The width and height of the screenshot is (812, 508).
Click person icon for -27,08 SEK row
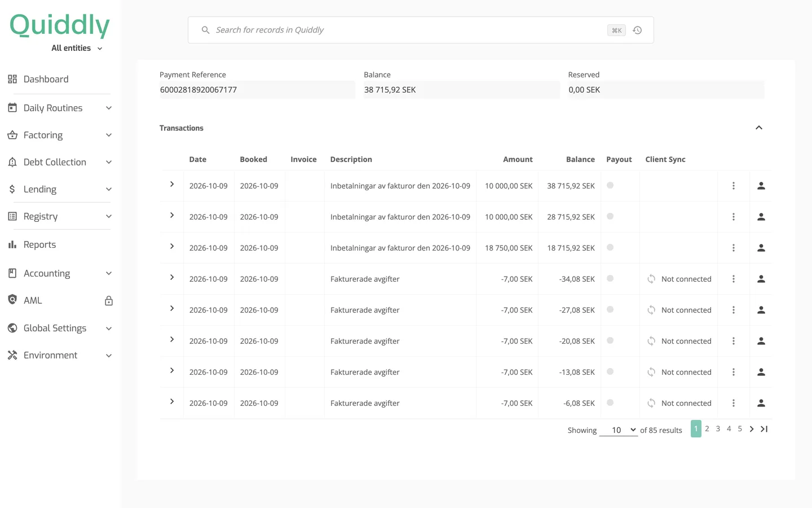coord(761,310)
